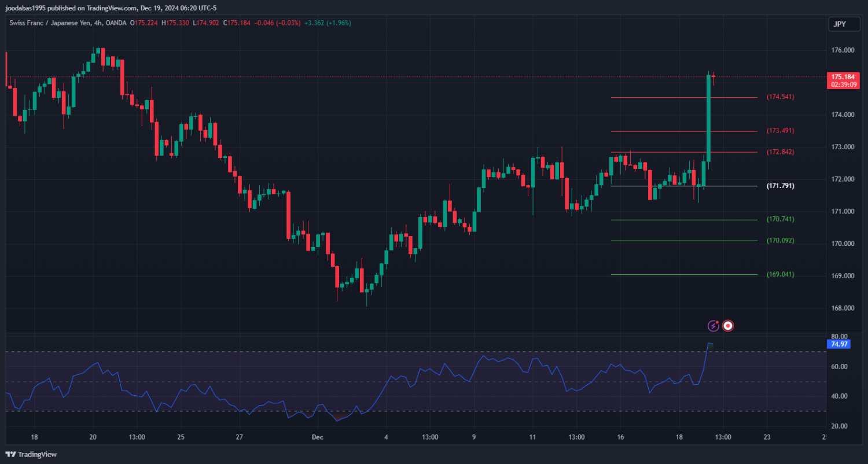
Task: Click the 23 date label on time axis
Action: [x=767, y=437]
